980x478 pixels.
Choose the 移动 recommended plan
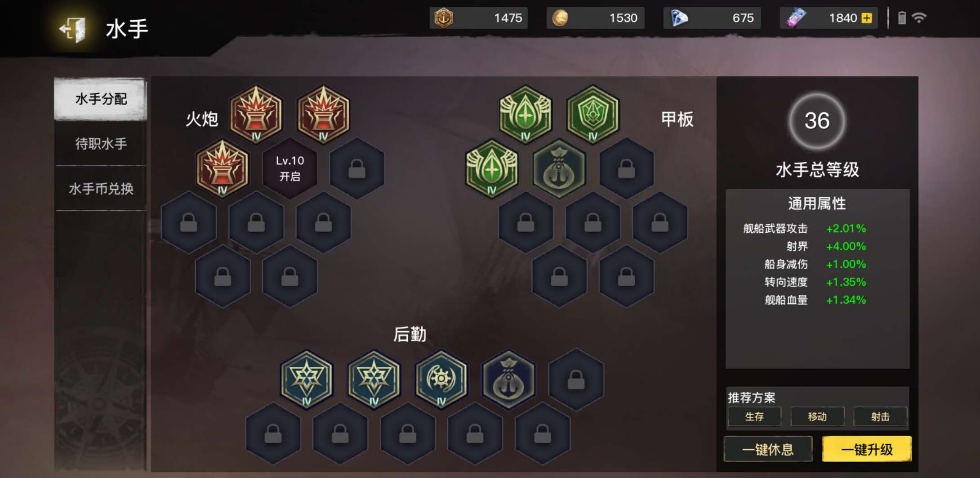point(817,417)
